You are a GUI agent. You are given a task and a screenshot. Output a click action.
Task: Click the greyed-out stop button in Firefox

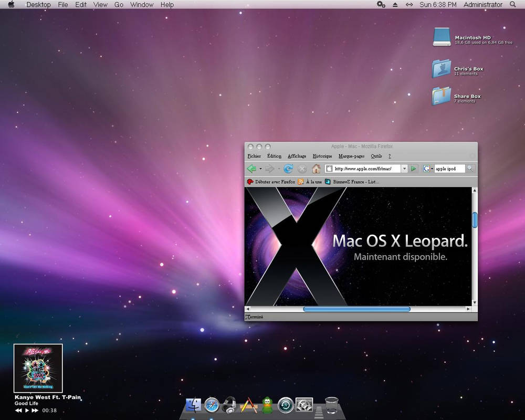coord(302,169)
